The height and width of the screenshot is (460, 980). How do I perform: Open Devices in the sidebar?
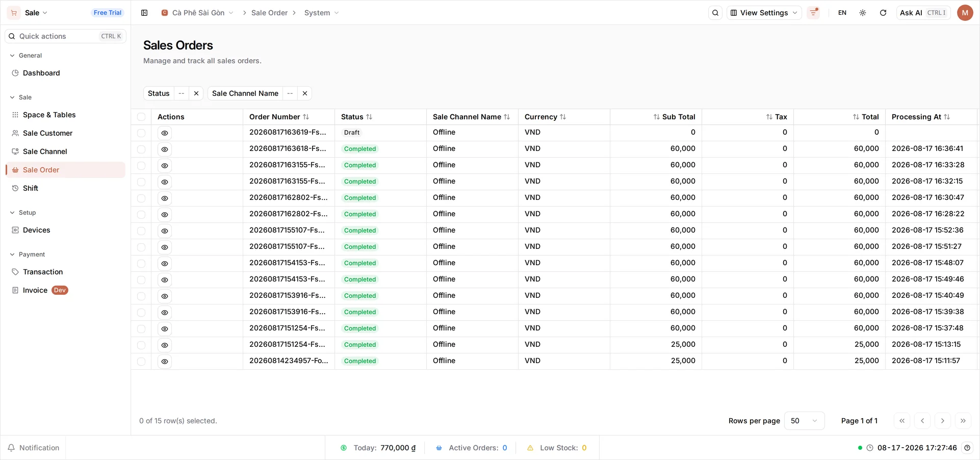pyautogui.click(x=65, y=230)
